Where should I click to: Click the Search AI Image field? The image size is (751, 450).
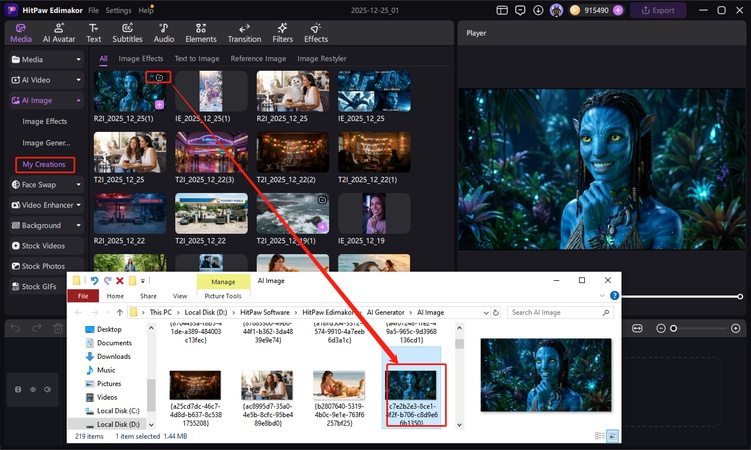555,312
